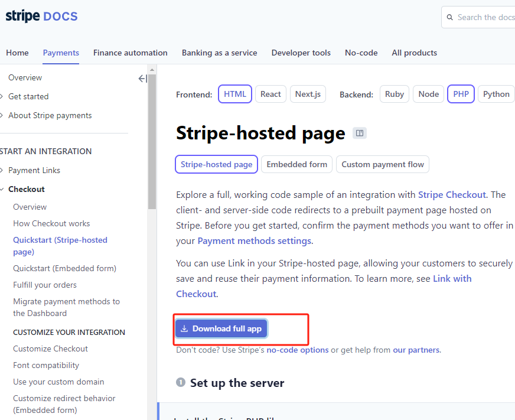Screen dimensions: 515x420
Task: Open the Developer tools tab
Action: point(301,53)
